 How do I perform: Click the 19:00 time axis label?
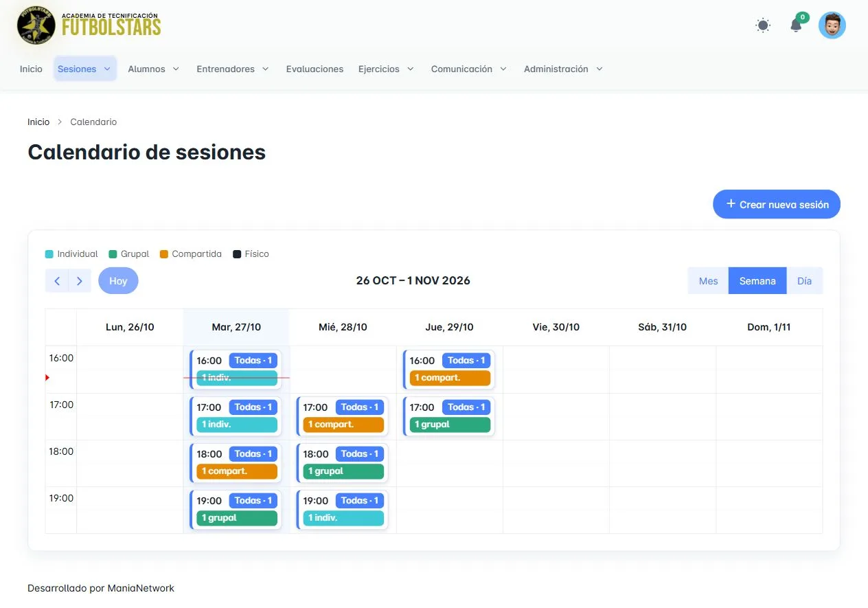pos(61,498)
